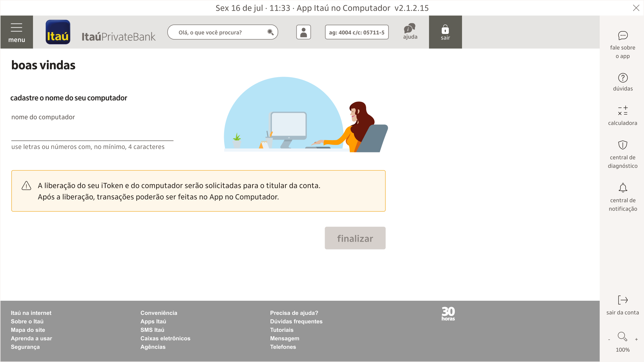Click the search magnifier icon

coord(270,32)
